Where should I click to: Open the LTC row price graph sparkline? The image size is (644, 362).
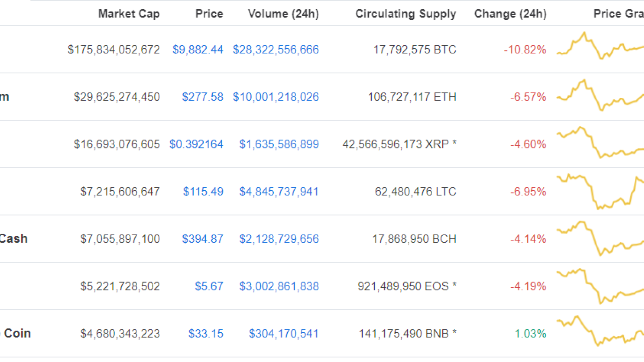pos(600,191)
